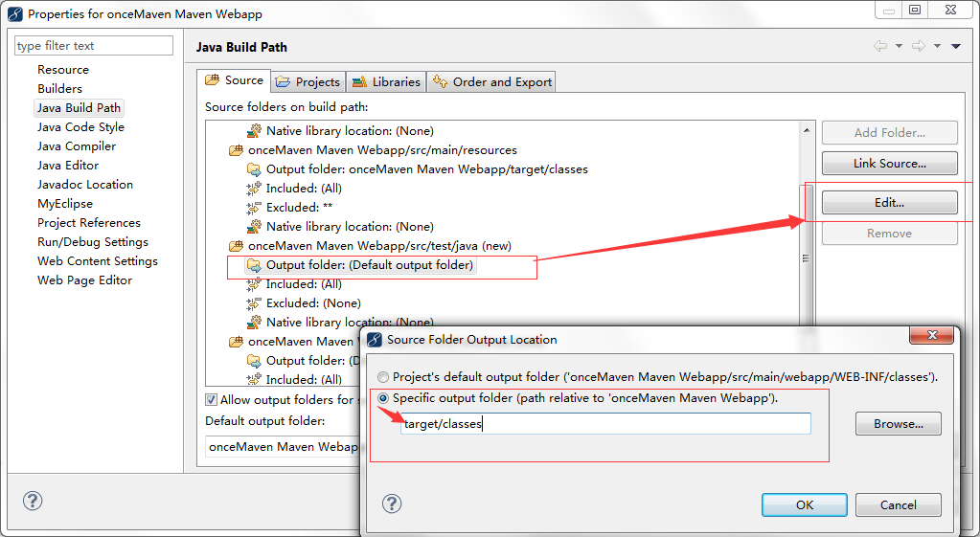980x537 pixels.
Task: Click the help icon in Properties window
Action: coord(33,501)
